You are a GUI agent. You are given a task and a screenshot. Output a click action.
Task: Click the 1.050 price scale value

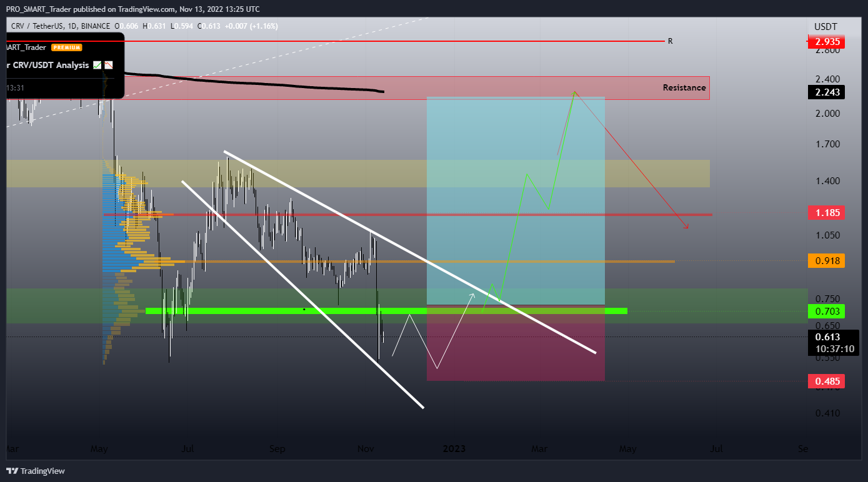tap(826, 235)
